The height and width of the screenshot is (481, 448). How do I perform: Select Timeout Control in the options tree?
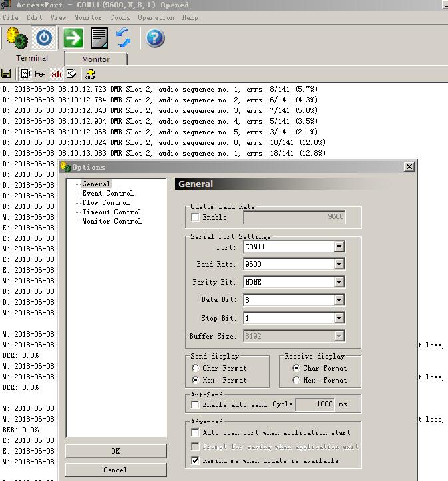point(112,212)
